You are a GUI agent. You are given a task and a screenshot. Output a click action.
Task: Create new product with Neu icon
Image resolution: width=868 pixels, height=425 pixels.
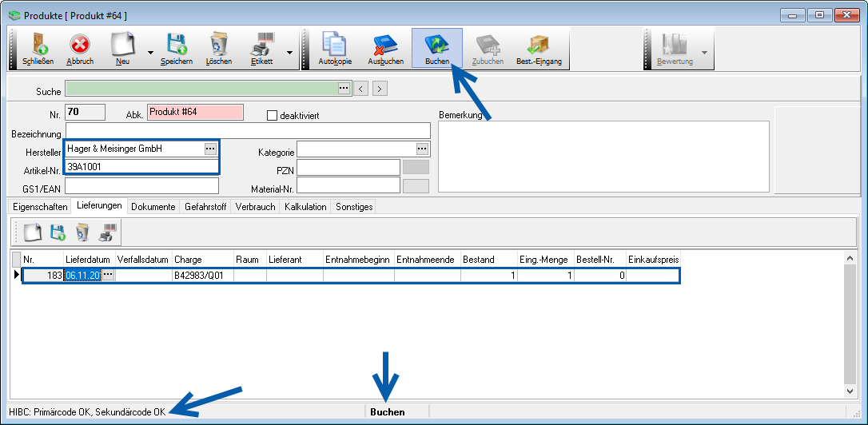123,49
